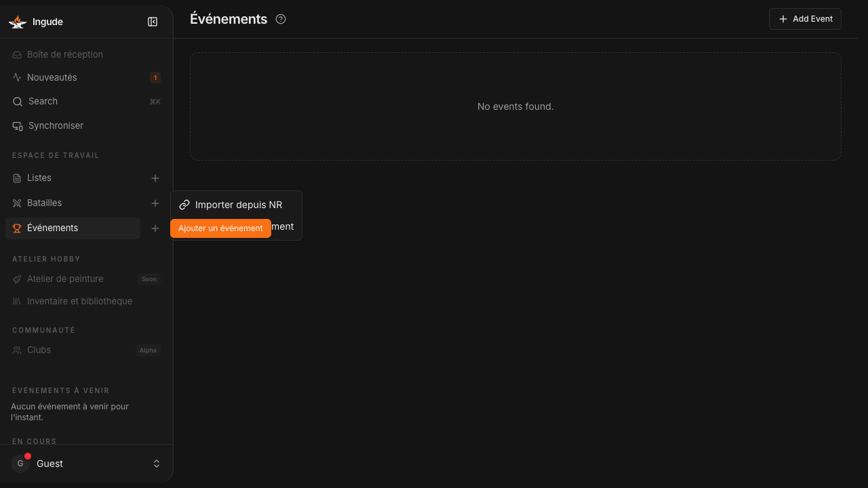Go to Listes in Espace de travail
868x488 pixels.
pos(73,178)
